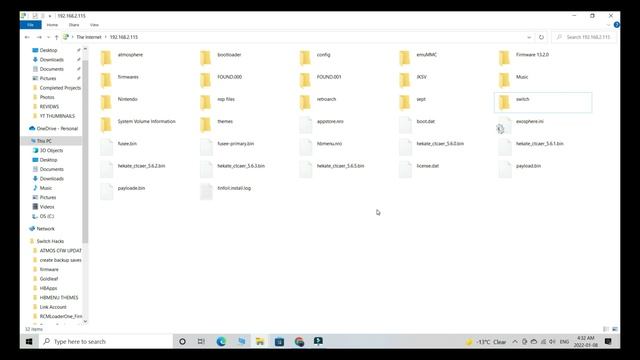Open the bootloader folder
The height and width of the screenshot is (360, 640).
pos(229,55)
